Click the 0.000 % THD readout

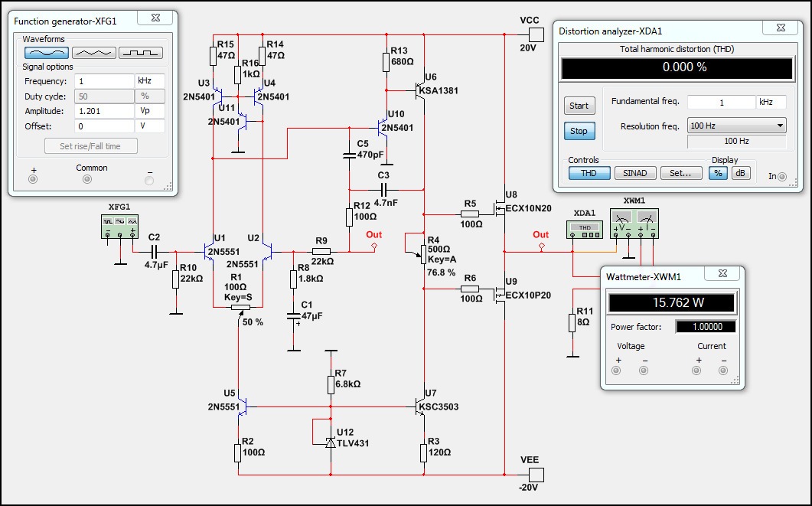(x=677, y=67)
